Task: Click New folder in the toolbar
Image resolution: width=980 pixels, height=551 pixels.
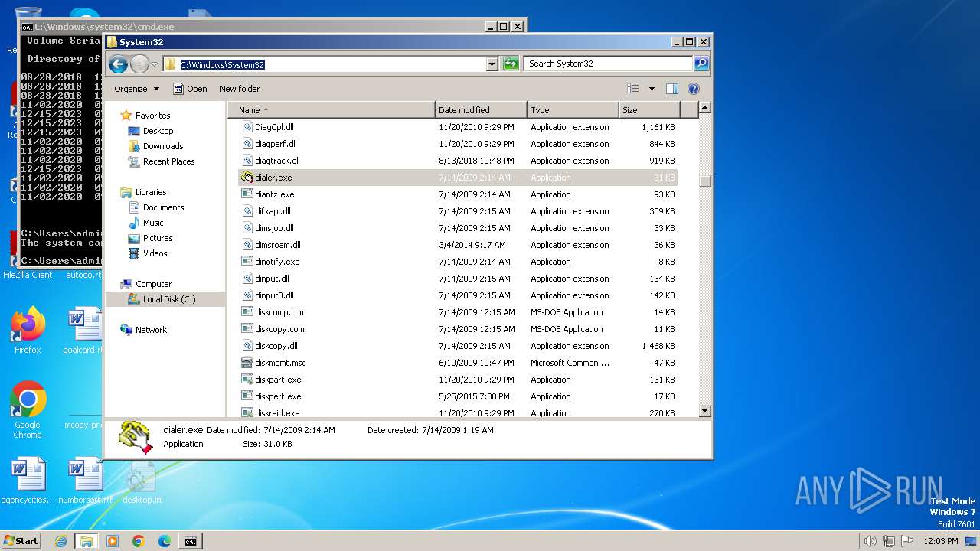Action: coord(240,89)
